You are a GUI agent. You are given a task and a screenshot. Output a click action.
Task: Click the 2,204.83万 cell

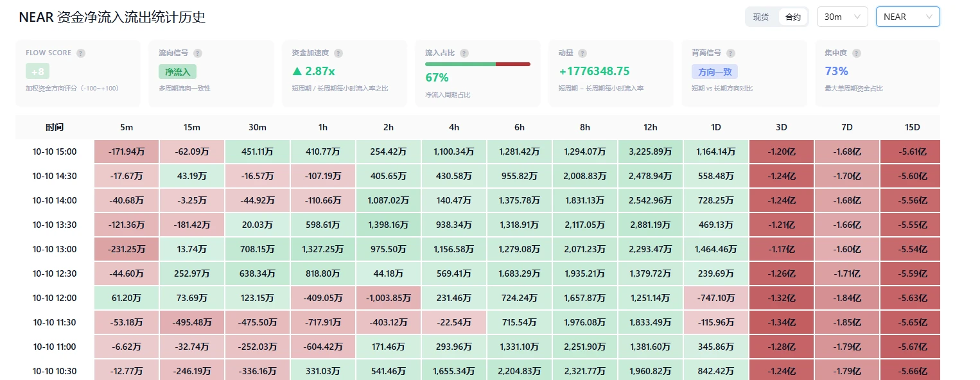tap(520, 370)
